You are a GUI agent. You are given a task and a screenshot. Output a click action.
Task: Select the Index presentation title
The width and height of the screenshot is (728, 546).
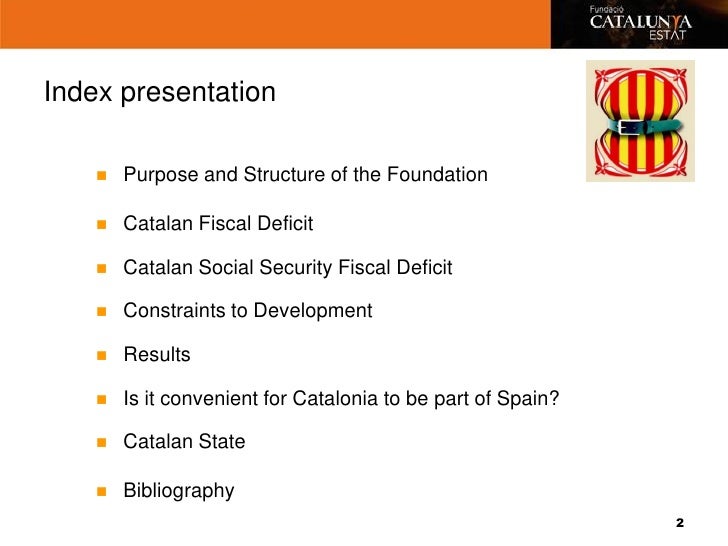click(160, 92)
